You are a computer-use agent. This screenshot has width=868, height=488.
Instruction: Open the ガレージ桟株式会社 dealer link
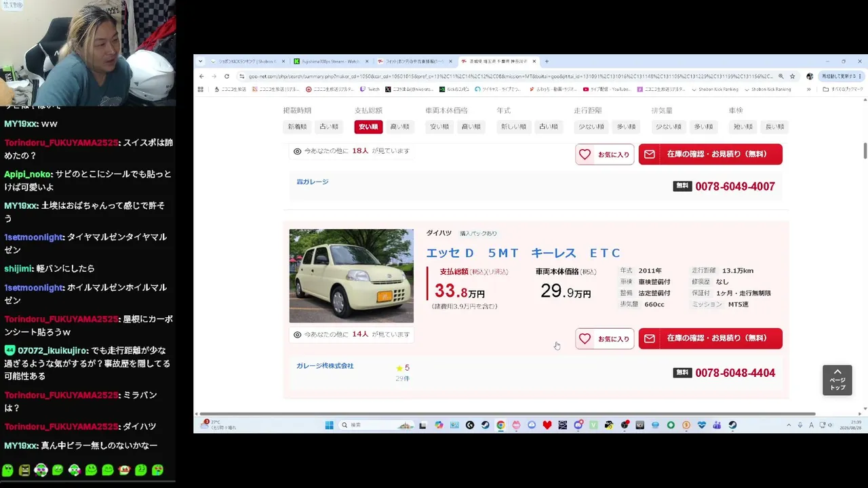325,366
